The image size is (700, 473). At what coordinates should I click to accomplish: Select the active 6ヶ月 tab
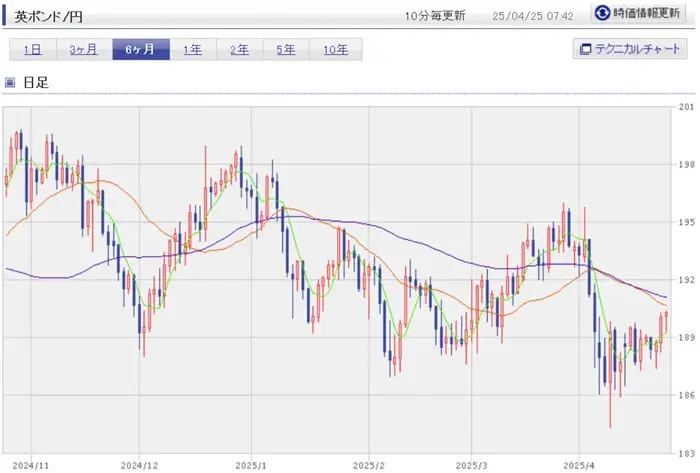[x=139, y=49]
